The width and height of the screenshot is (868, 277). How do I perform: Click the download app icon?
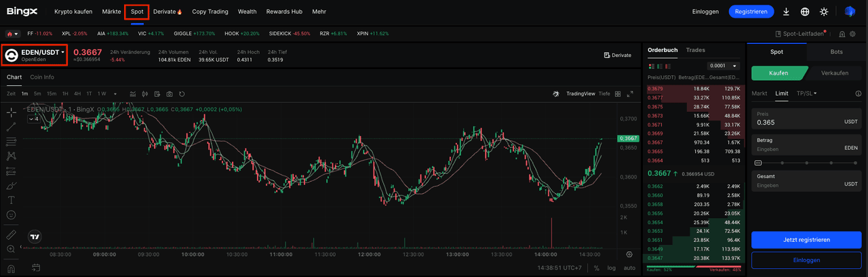[786, 12]
